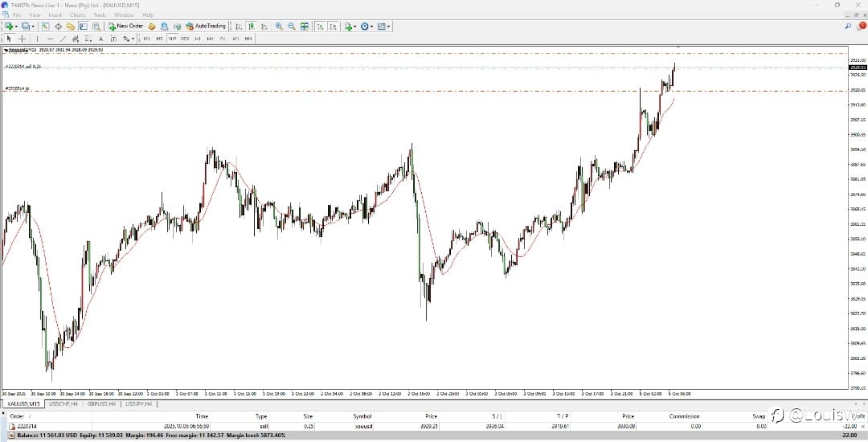Open the New Chart icon
Screen dimensions: 868x442
pyautogui.click(x=9, y=26)
